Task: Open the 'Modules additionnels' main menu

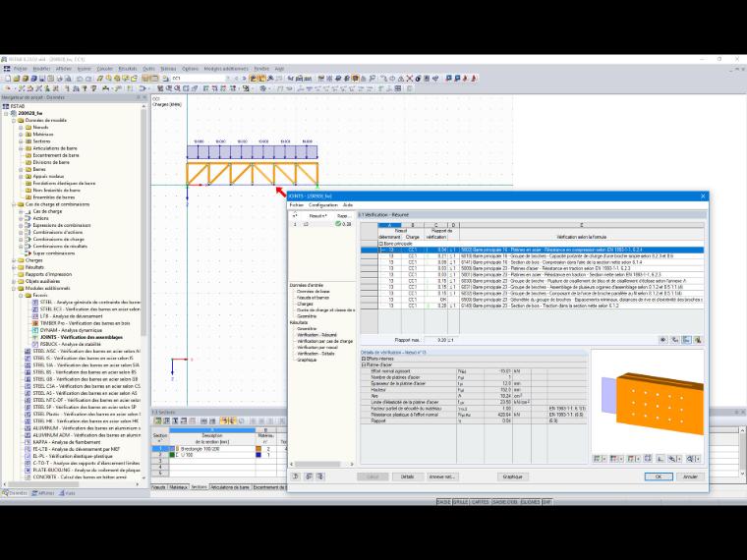Action: click(226, 69)
